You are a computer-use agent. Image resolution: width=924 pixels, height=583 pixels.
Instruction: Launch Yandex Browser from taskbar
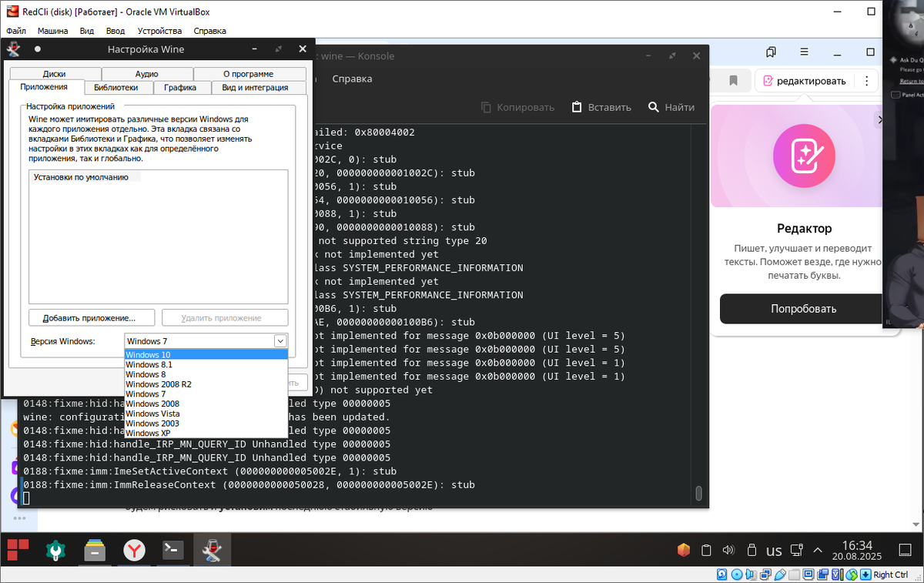point(134,550)
